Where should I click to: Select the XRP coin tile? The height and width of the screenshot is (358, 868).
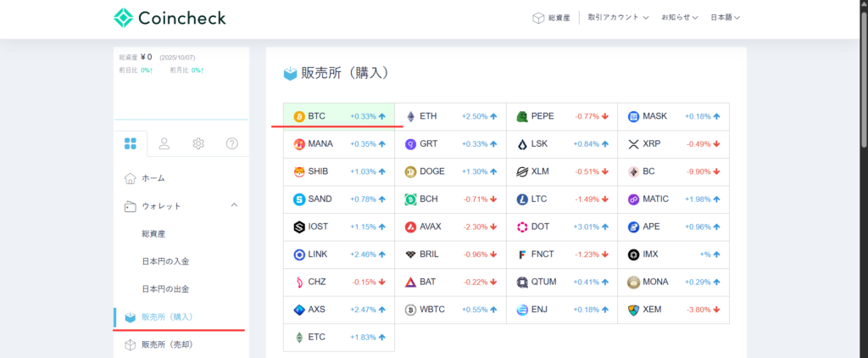[x=673, y=144]
